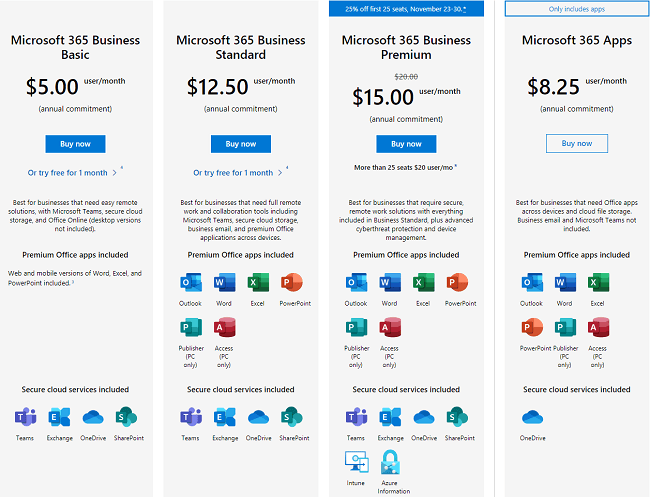Image resolution: width=650 pixels, height=497 pixels.
Task: Open Business Basic free one-month trial link
Action: coord(69,173)
